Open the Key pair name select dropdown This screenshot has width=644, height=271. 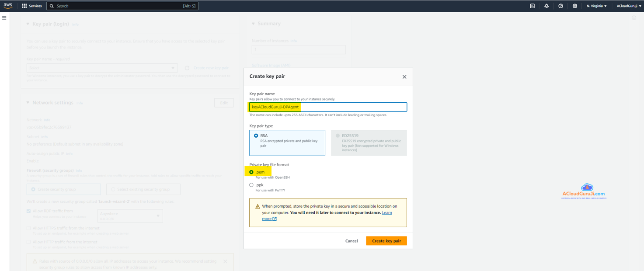pos(102,68)
